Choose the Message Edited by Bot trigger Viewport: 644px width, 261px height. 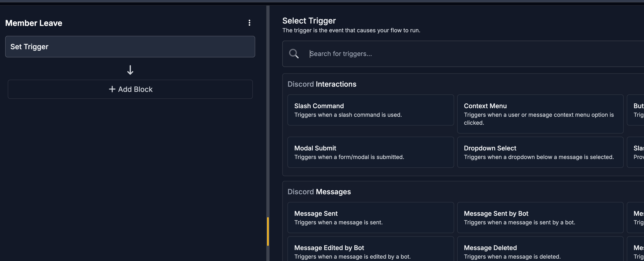coord(370,249)
